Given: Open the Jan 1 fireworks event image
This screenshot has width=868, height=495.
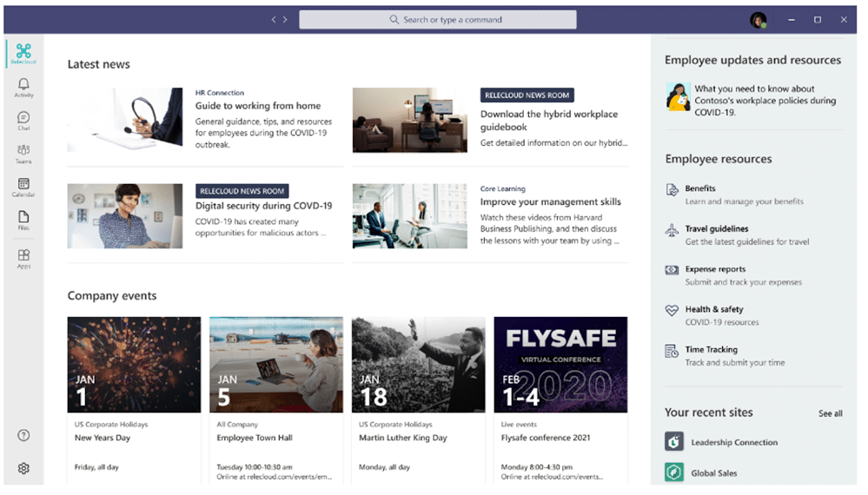Looking at the screenshot, I should (134, 365).
